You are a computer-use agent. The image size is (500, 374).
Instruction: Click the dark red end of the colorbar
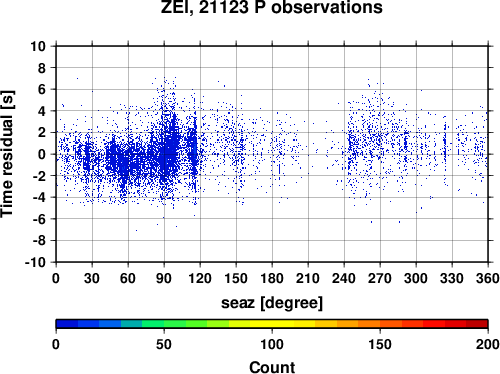(477, 324)
